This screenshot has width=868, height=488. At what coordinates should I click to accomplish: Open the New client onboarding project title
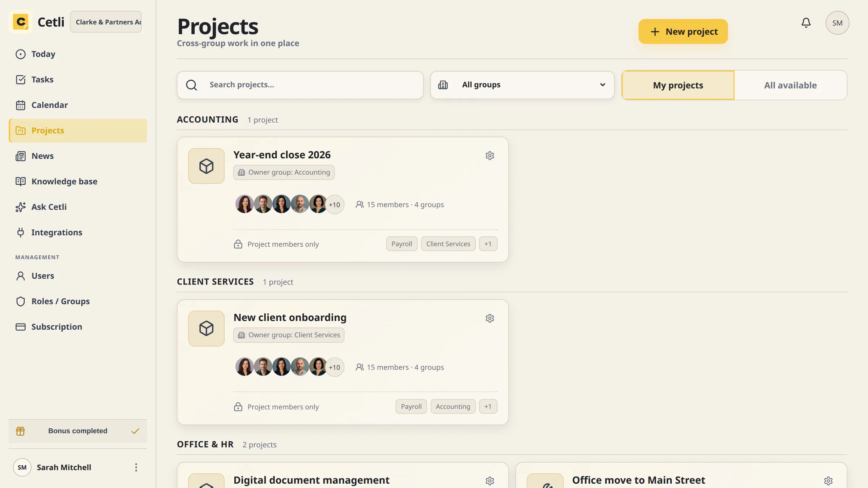(x=290, y=317)
